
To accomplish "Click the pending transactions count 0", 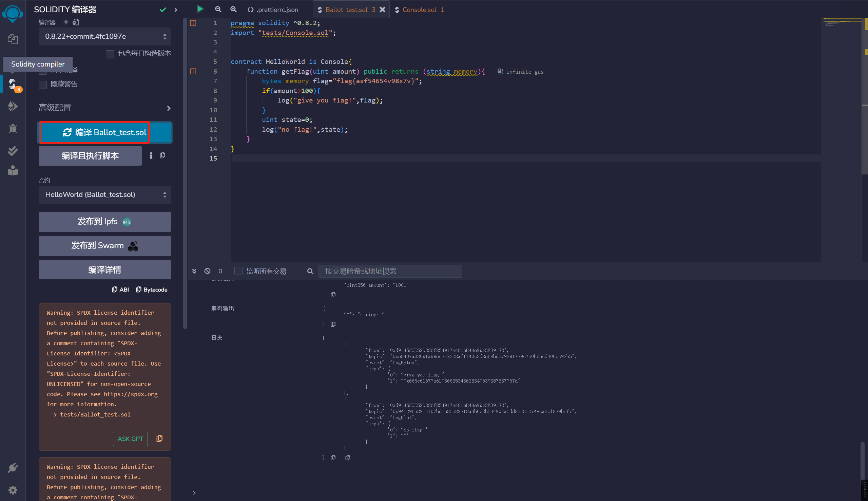I will [220, 271].
